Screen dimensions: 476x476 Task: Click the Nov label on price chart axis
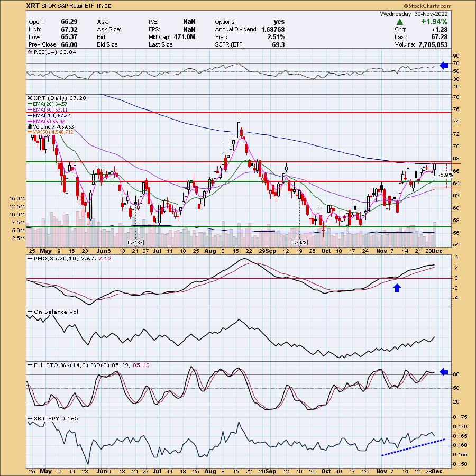coord(381,251)
